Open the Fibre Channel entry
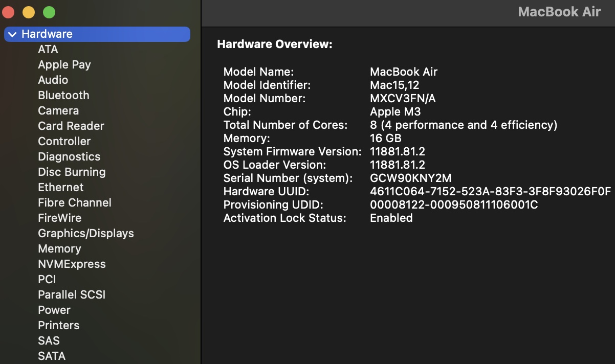This screenshot has width=615, height=364. pos(75,202)
